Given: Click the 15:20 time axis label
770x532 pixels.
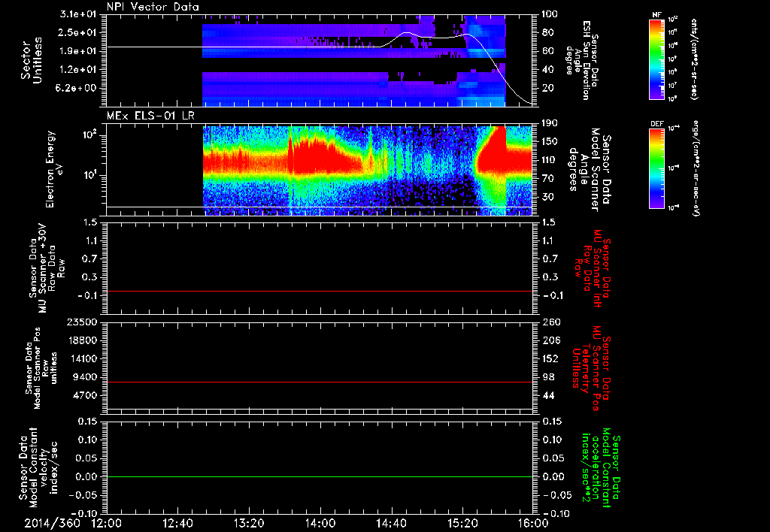Looking at the screenshot, I should tap(462, 523).
